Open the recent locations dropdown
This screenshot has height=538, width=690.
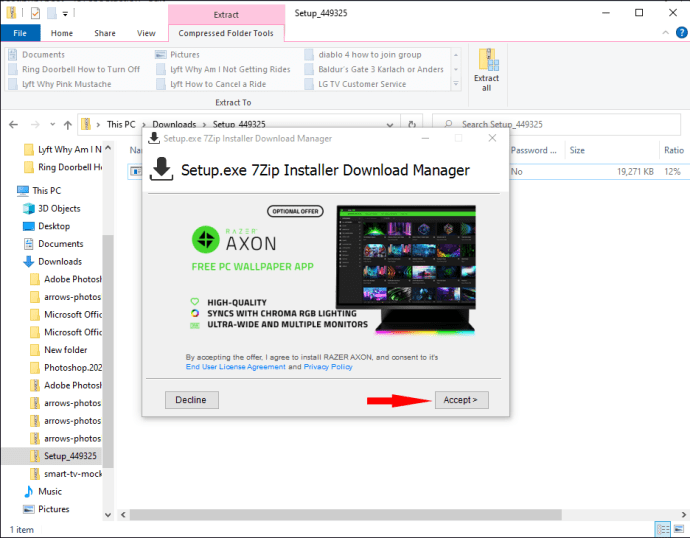pyautogui.click(x=52, y=124)
